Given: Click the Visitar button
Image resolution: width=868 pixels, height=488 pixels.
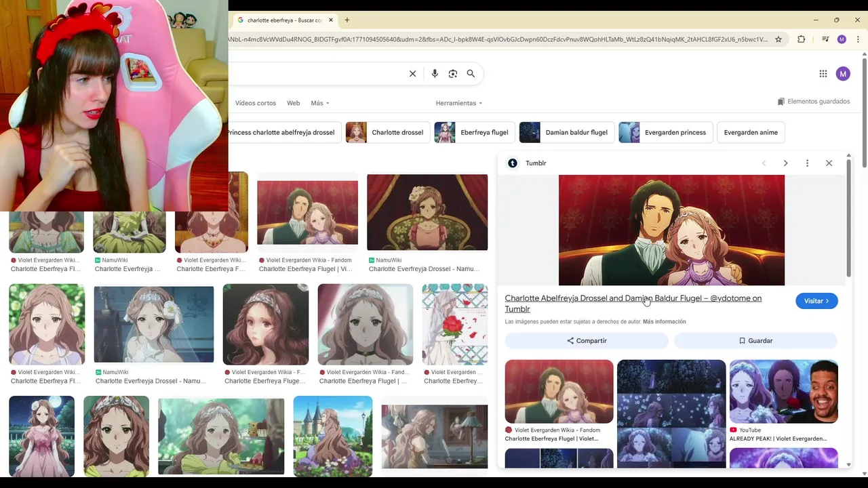Looking at the screenshot, I should (x=816, y=301).
